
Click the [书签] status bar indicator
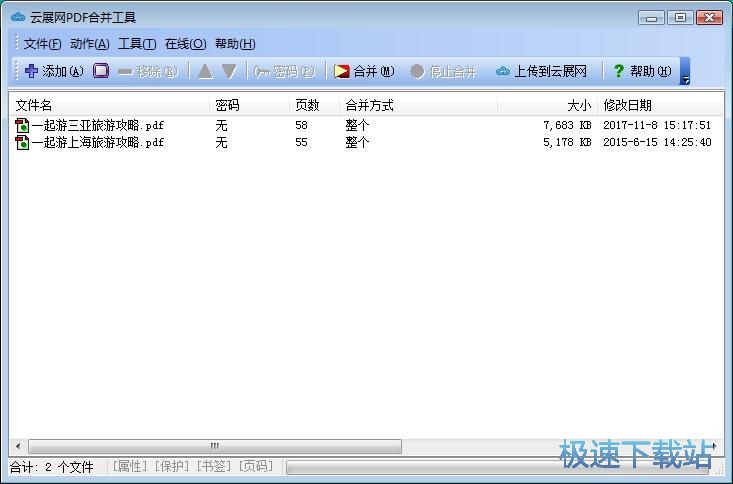click(x=214, y=466)
